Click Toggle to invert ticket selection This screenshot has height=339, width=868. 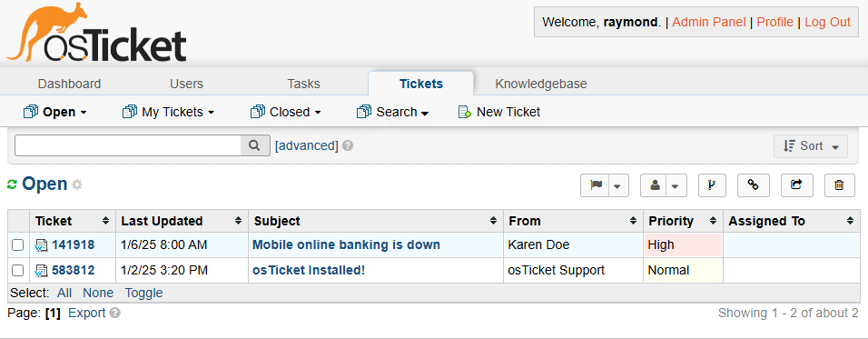[144, 293]
